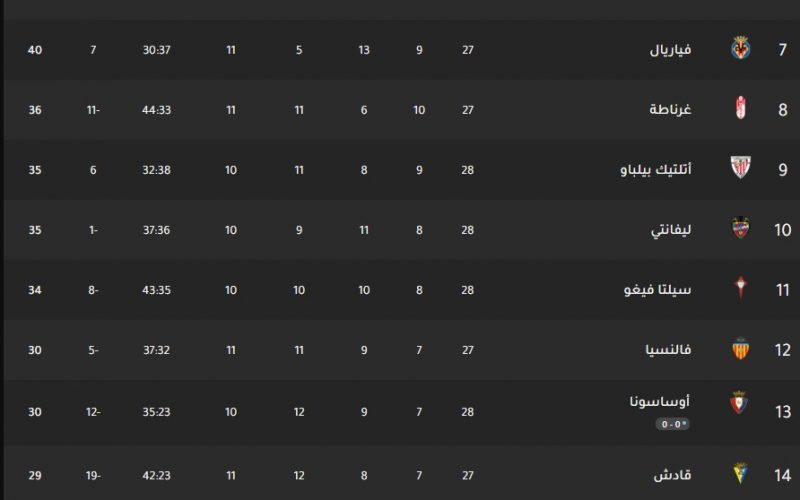Viewport: 800px width, 500px height.
Task: Click the Celta Vigo club crest icon
Action: click(x=741, y=287)
